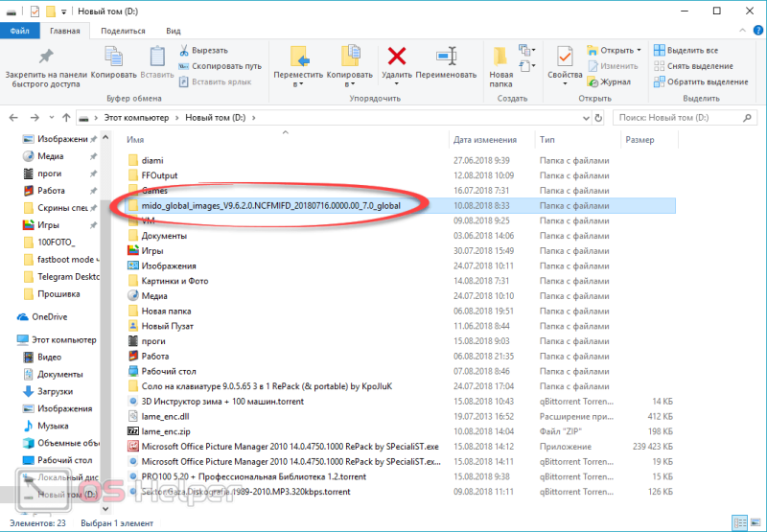The image size is (767, 532).
Task: Click Скопировать путь button
Action: (221, 66)
